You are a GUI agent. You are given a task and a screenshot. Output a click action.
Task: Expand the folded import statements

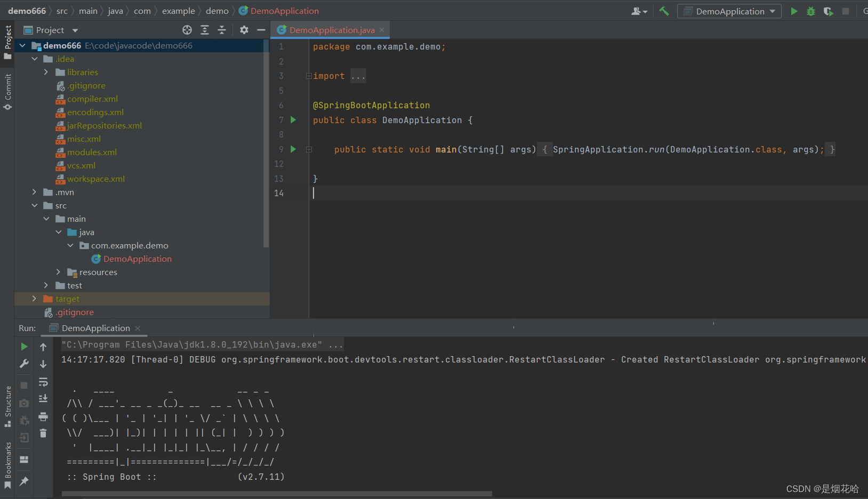pos(309,76)
